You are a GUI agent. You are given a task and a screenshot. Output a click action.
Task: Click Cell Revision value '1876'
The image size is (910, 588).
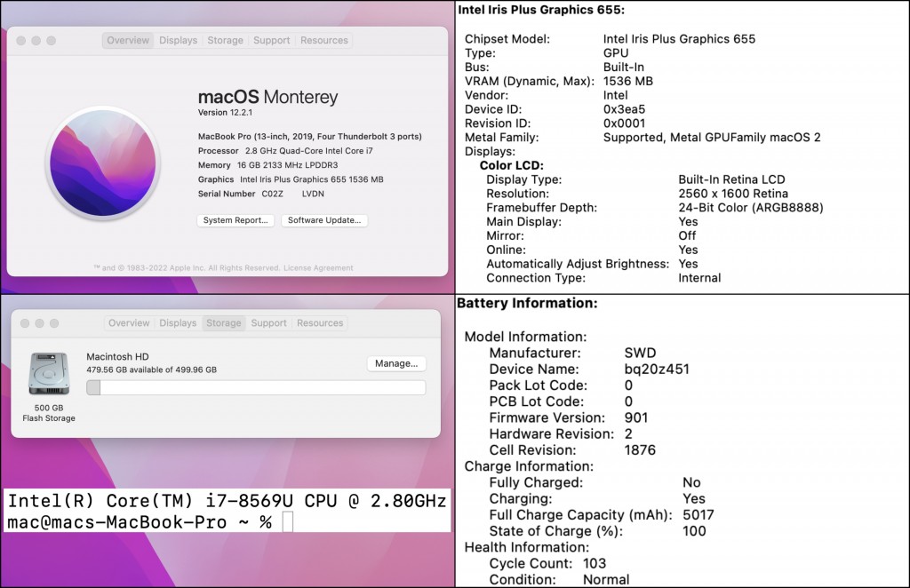point(640,450)
